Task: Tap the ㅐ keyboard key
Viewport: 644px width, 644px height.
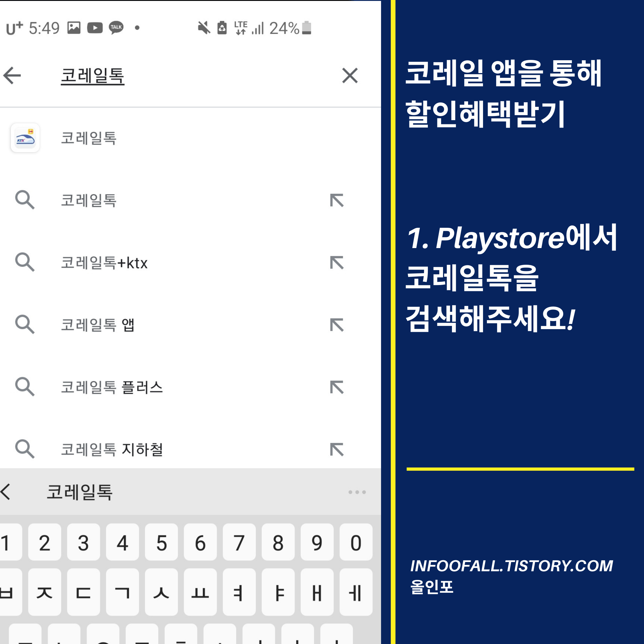Action: [317, 592]
